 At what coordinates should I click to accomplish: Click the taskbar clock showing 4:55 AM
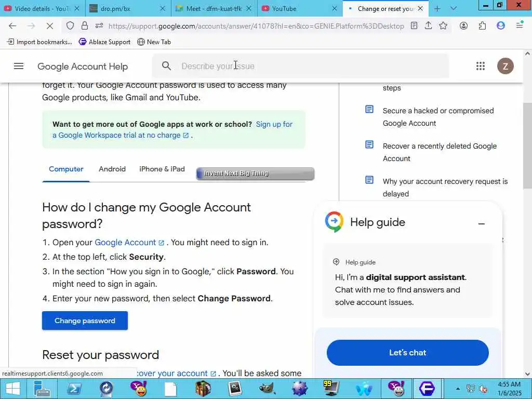click(x=509, y=389)
